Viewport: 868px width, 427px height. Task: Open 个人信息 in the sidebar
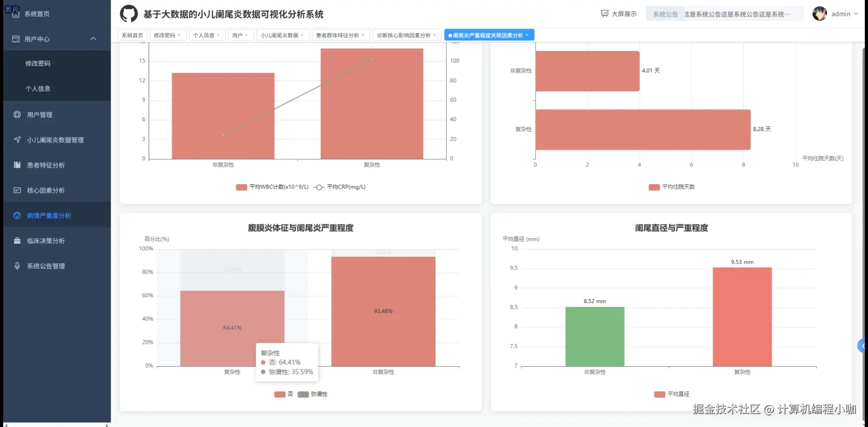point(38,88)
